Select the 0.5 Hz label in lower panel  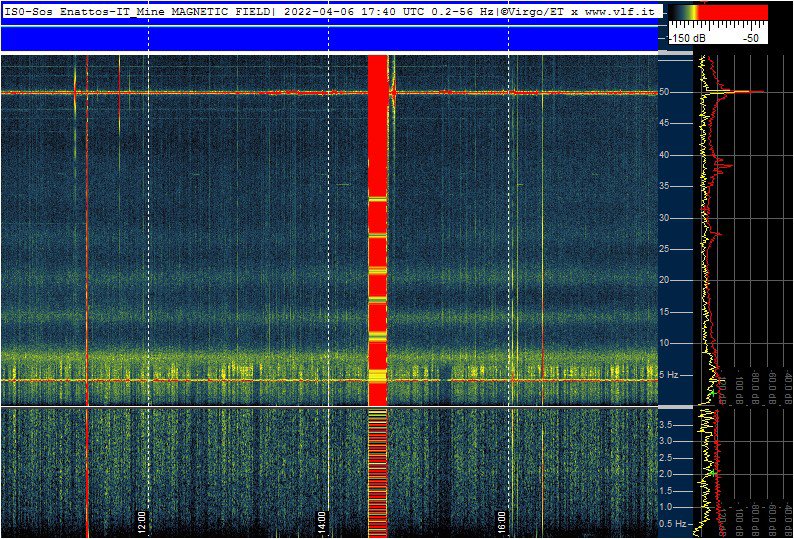pyautogui.click(x=673, y=523)
